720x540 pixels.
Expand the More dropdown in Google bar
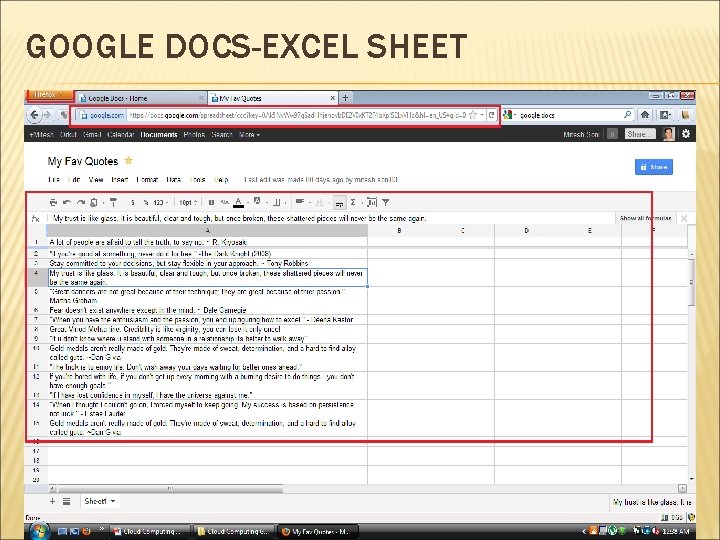tap(249, 135)
